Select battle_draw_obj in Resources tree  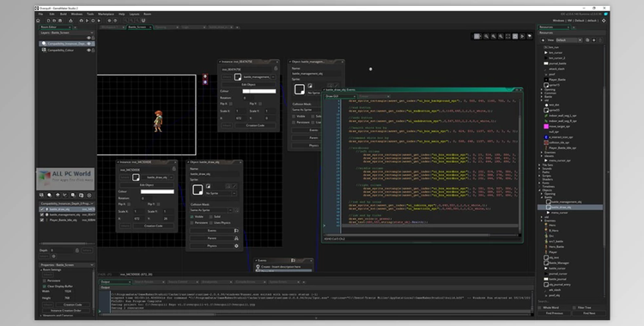(570, 208)
